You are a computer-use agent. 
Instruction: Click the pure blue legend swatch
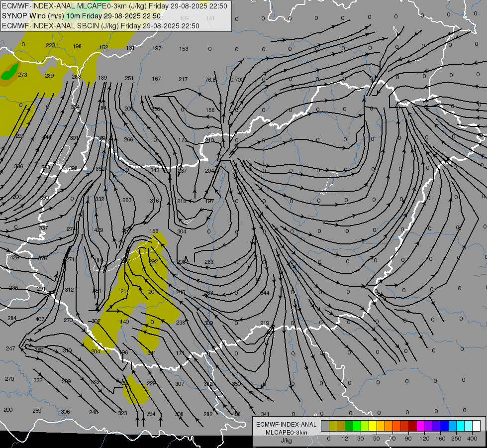pyautogui.click(x=444, y=426)
